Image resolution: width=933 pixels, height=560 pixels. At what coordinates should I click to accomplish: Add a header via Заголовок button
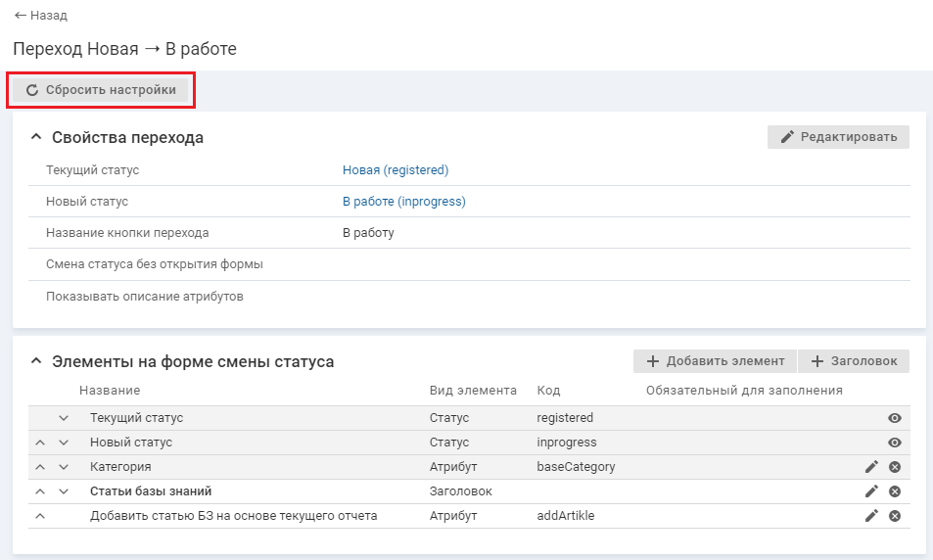(854, 361)
